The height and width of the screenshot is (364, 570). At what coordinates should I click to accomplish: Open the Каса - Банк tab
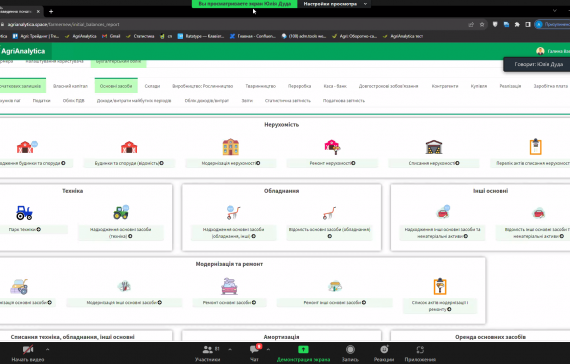[335, 86]
